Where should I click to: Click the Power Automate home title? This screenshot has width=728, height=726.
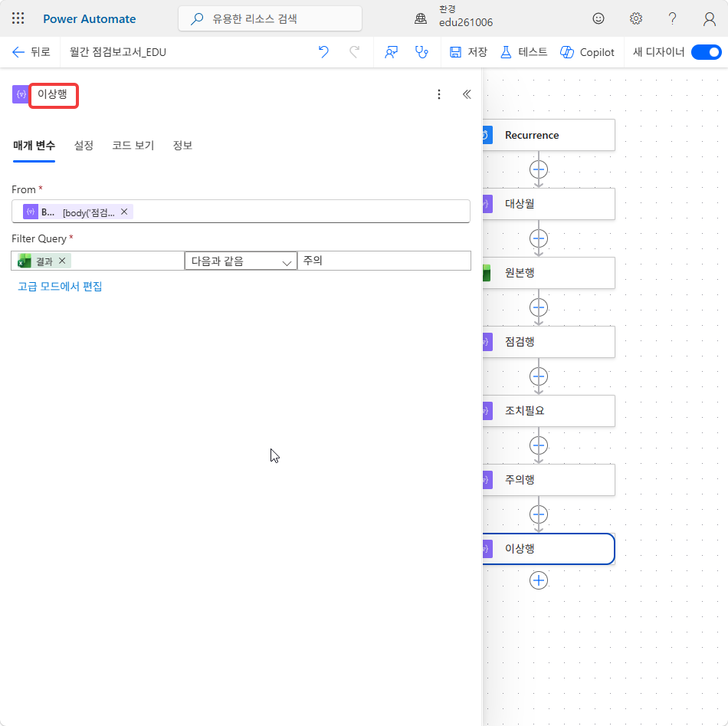[x=89, y=19]
